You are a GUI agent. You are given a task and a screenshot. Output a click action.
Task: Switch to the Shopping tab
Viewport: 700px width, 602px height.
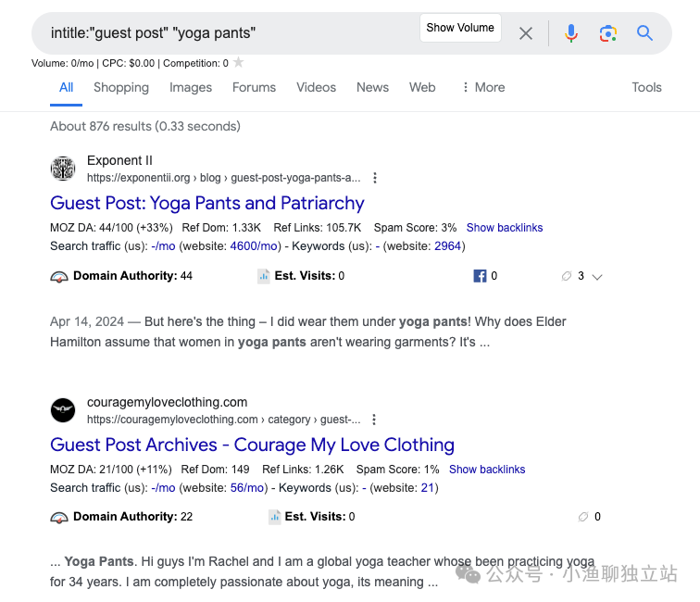[x=121, y=87]
